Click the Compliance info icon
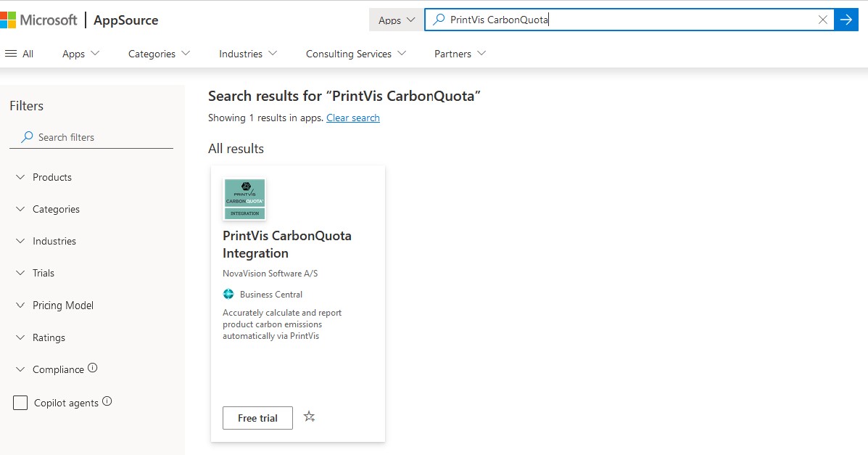The image size is (868, 455). pyautogui.click(x=92, y=368)
